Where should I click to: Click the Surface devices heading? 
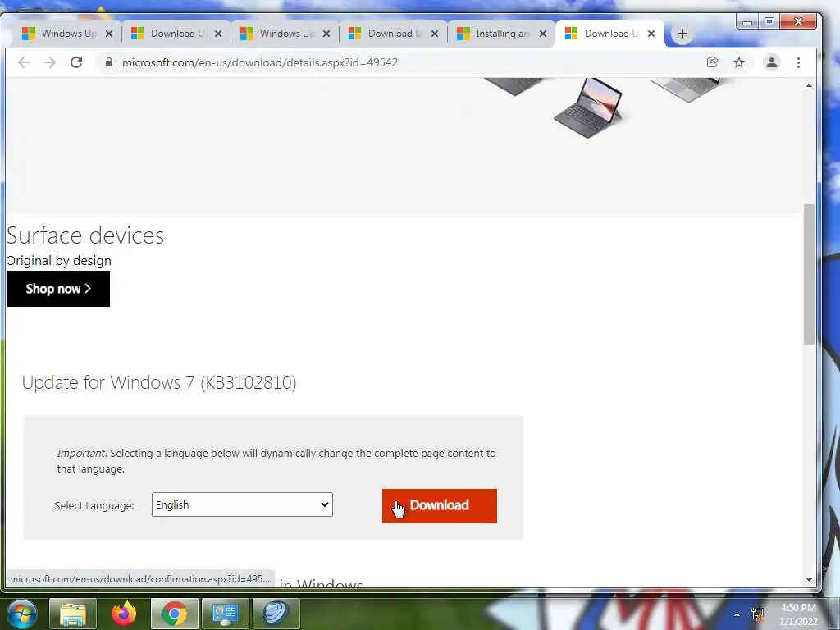point(85,235)
